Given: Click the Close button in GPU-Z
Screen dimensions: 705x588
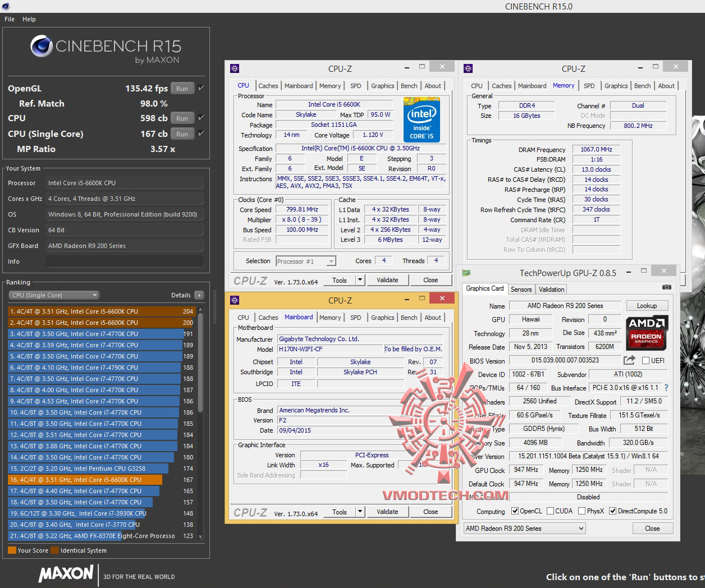Looking at the screenshot, I should [652, 528].
